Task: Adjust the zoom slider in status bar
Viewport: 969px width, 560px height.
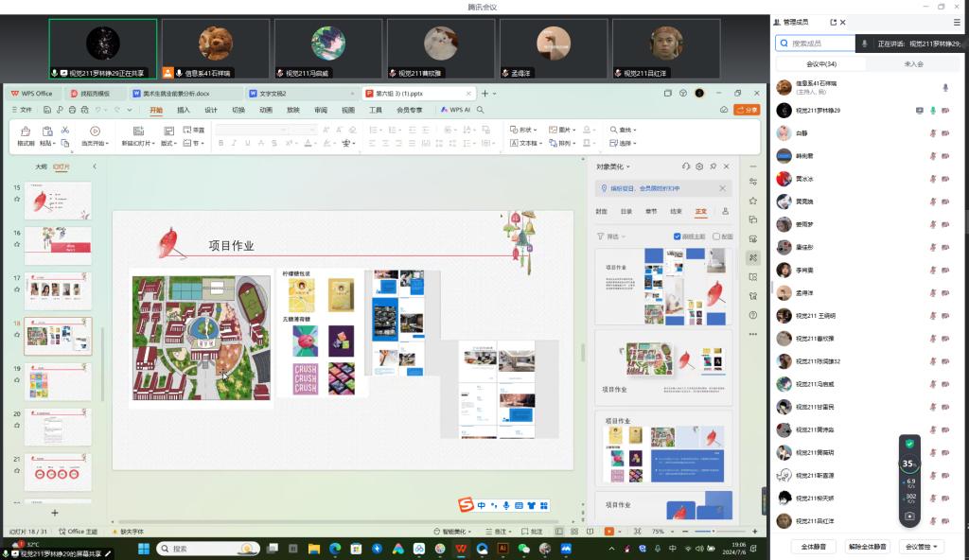Action: tap(714, 532)
